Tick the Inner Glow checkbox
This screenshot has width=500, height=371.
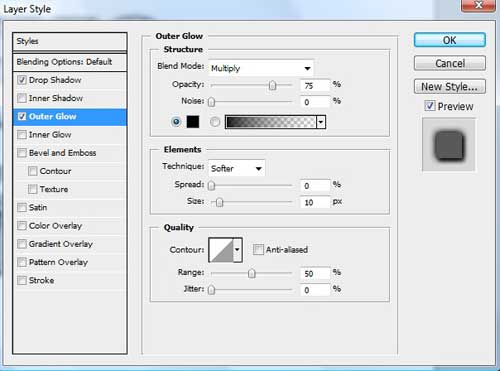click(x=22, y=135)
